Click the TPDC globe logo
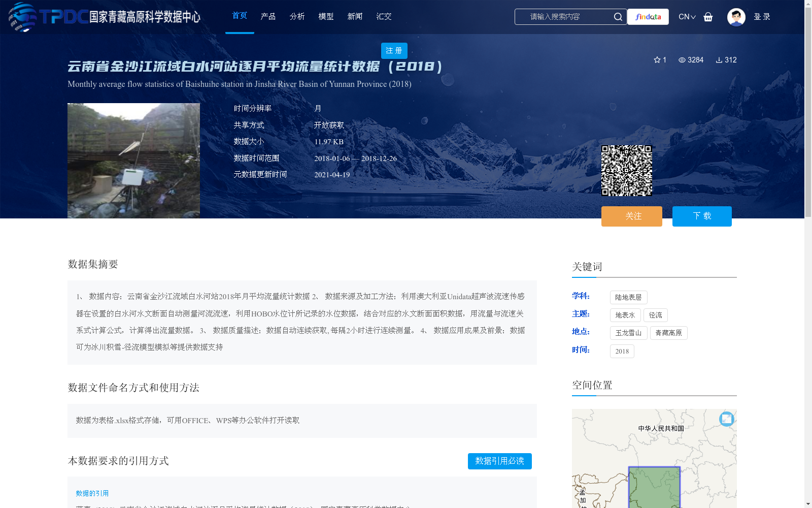 coord(23,17)
